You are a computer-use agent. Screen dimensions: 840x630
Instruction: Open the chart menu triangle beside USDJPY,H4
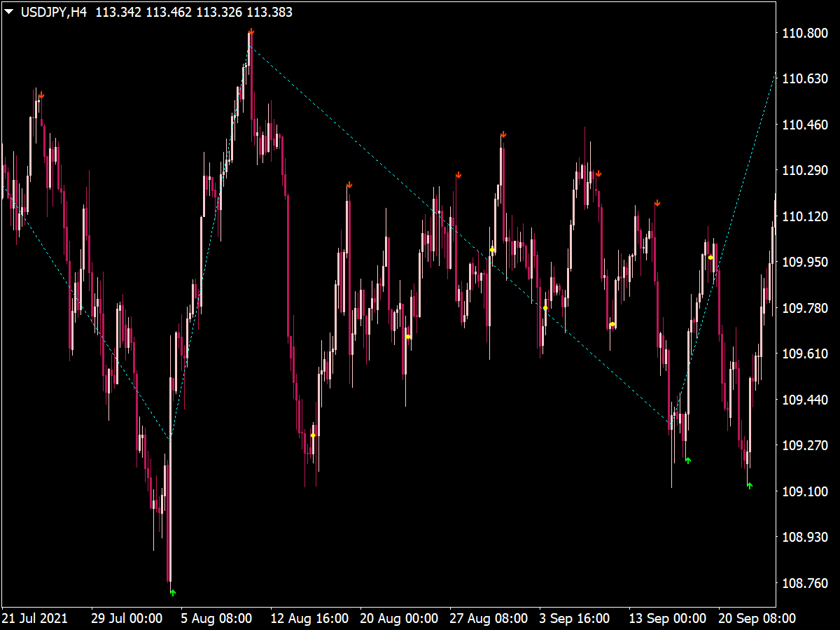click(8, 12)
